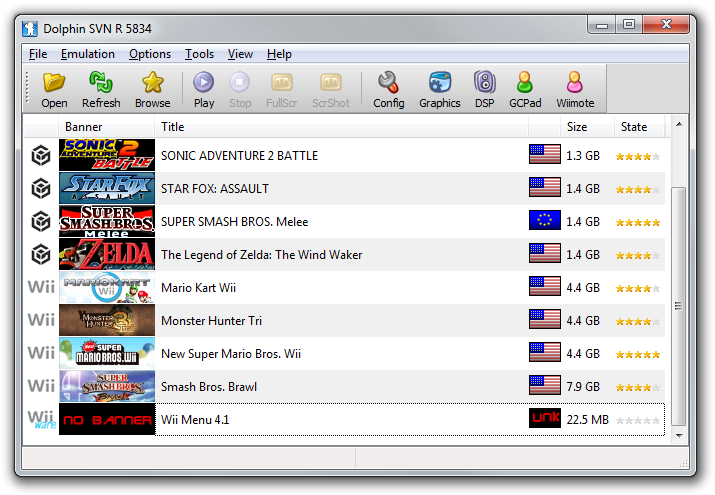This screenshot has width=715, height=495.
Task: Click the Mario Kart Wii banner thumbnail
Action: 107,288
